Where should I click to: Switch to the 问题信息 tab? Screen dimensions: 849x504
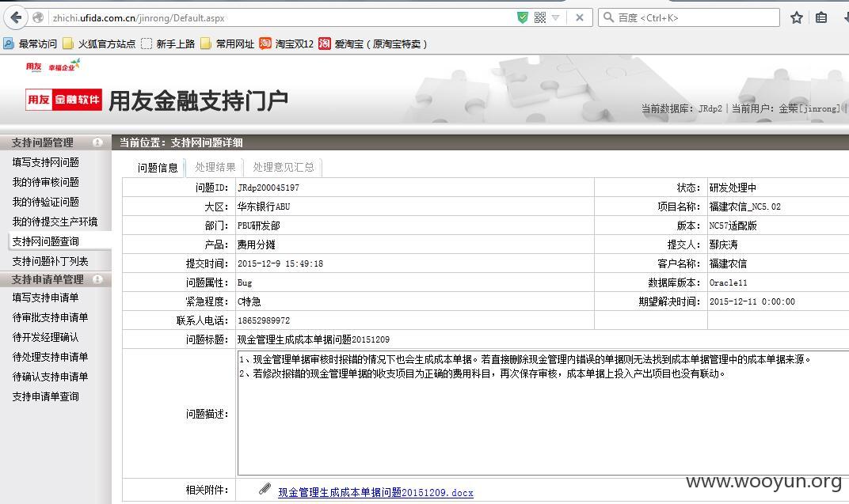tap(158, 168)
